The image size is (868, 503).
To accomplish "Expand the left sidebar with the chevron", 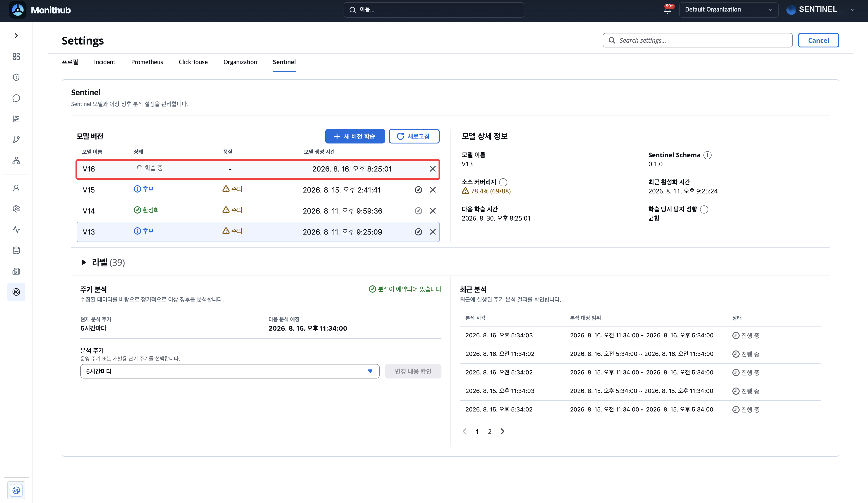I will click(x=16, y=36).
